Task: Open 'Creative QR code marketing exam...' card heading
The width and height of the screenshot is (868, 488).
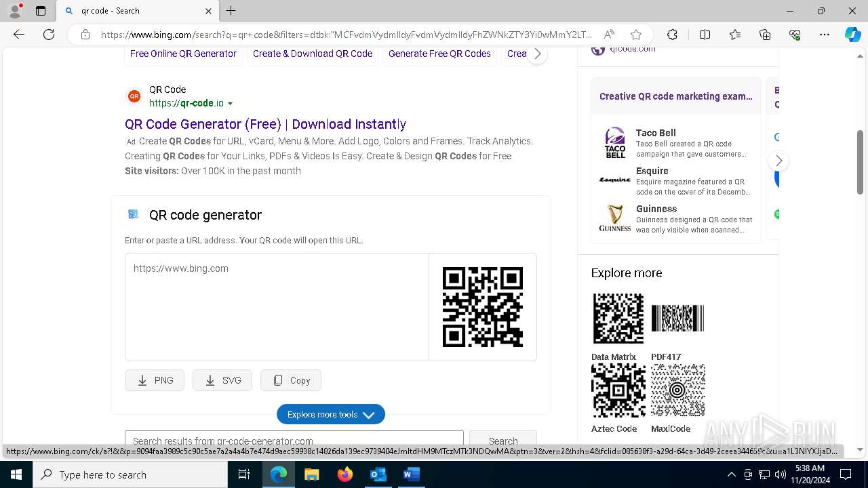Action: point(675,96)
